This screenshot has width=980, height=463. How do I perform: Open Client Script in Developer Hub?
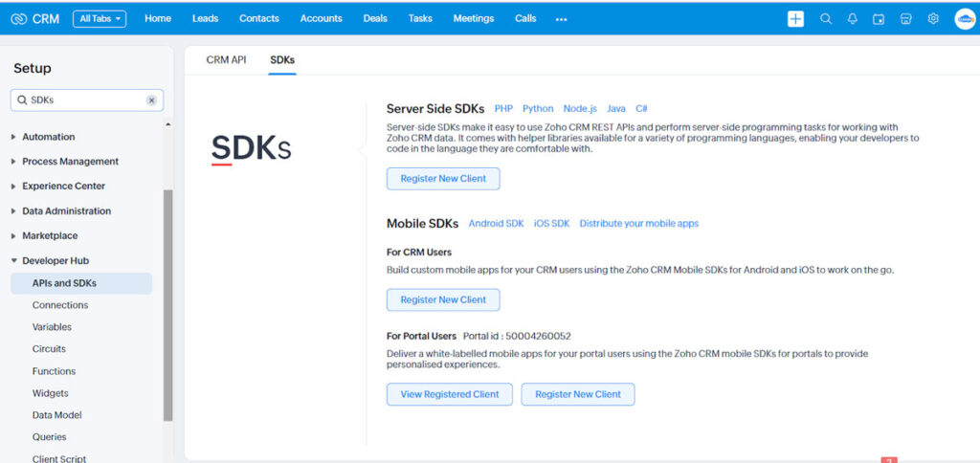59,458
